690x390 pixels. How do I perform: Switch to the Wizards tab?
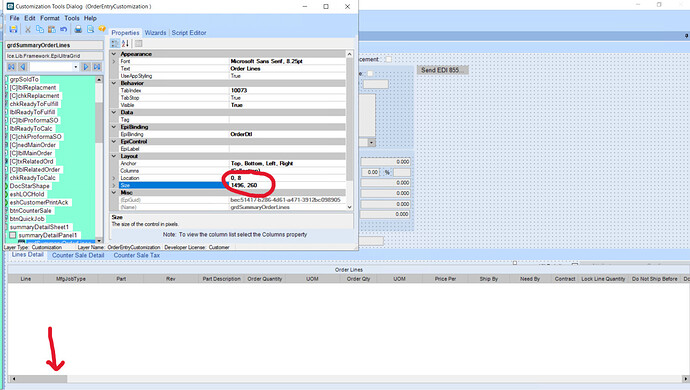coord(155,33)
